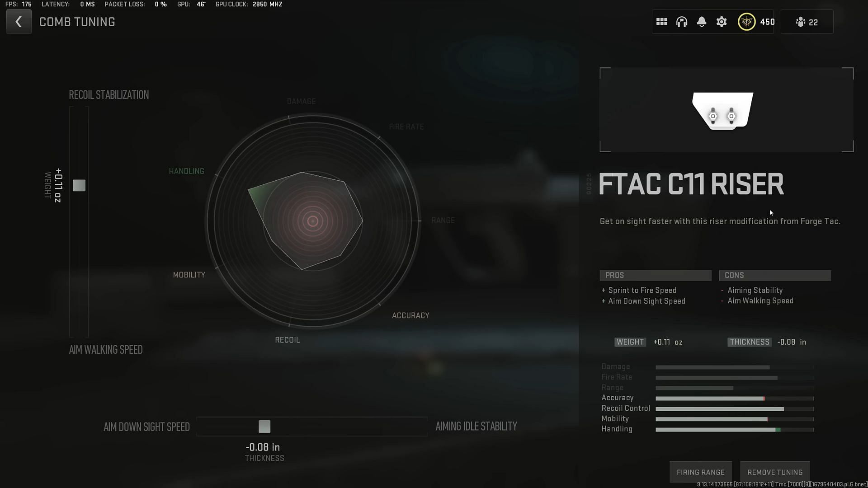Drag the Aim Down Sight Speed slider
The height and width of the screenshot is (488, 868).
click(x=264, y=426)
